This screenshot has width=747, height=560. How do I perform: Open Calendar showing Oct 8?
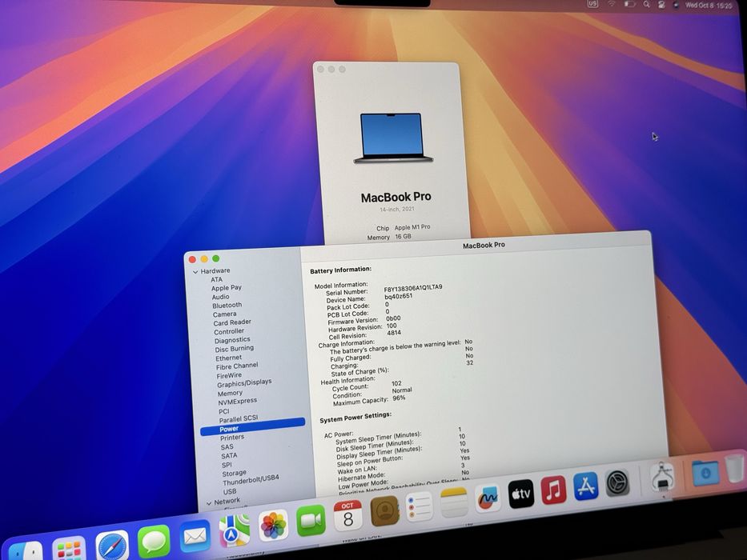pos(347,516)
